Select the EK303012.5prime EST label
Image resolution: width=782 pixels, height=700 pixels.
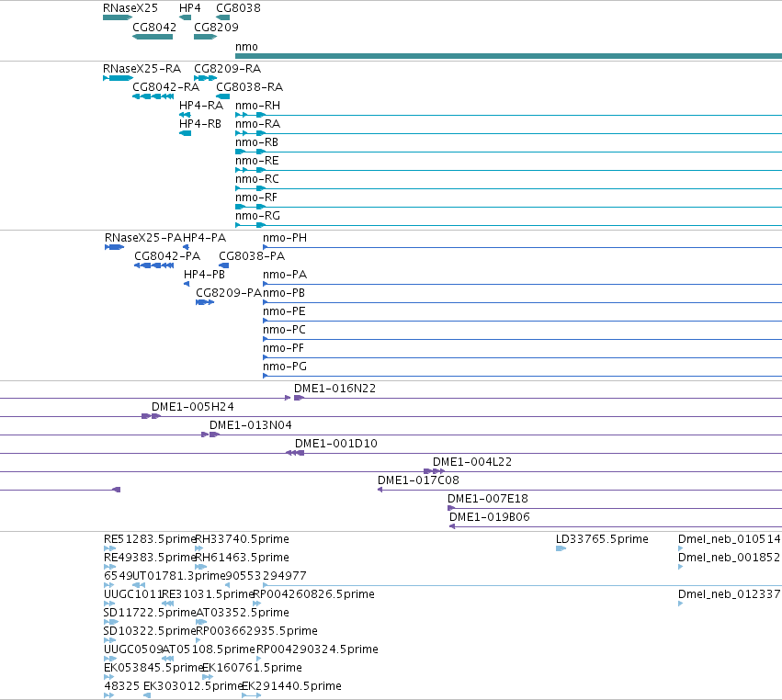coord(193,686)
